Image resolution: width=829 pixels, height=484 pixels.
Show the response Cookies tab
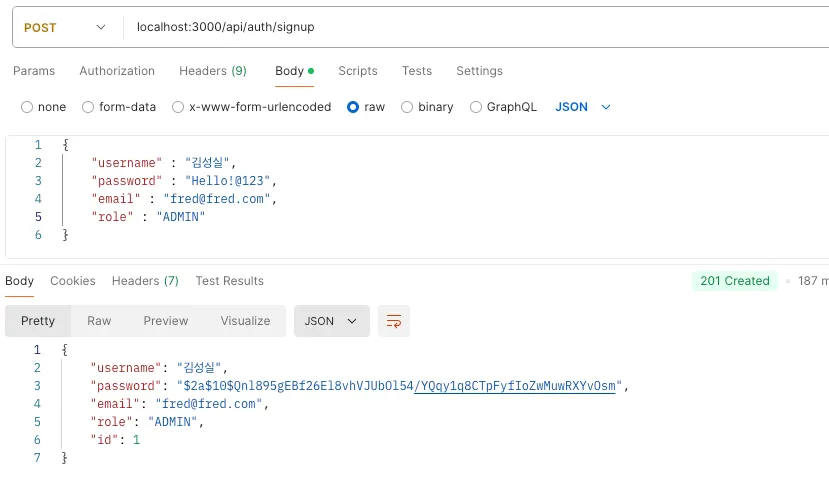(x=73, y=281)
